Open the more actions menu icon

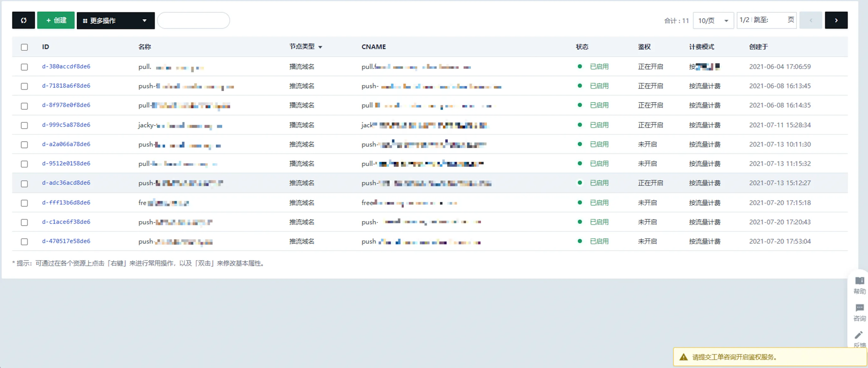pyautogui.click(x=145, y=21)
